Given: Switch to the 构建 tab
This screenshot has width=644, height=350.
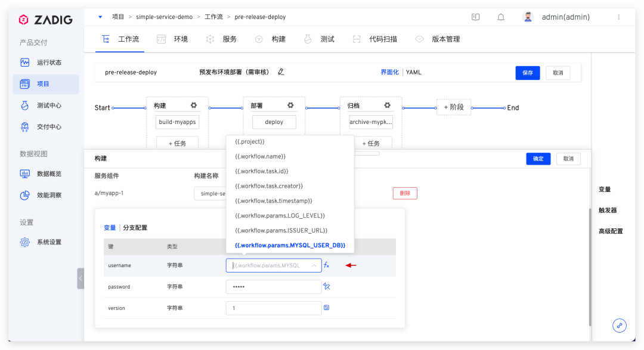Looking at the screenshot, I should pyautogui.click(x=270, y=39).
